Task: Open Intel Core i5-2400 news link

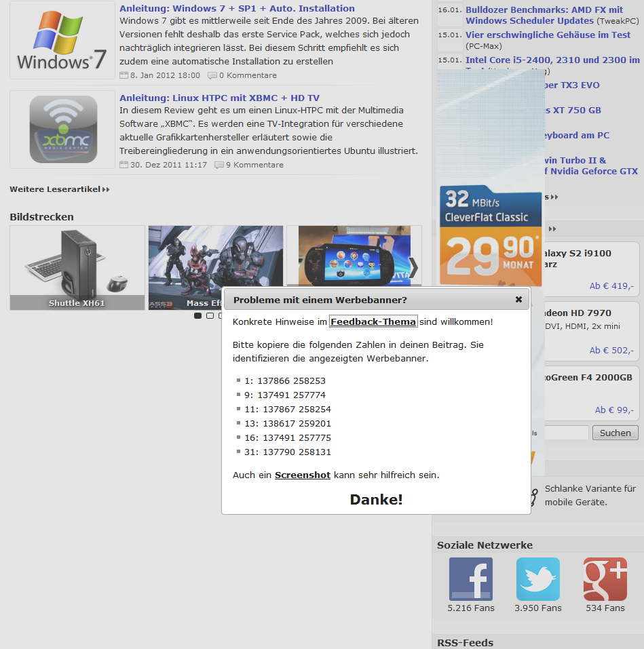Action: (x=552, y=60)
